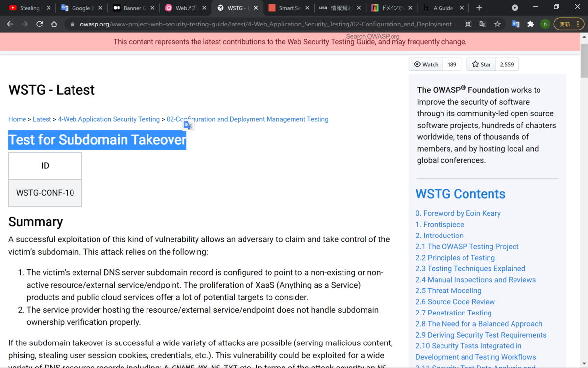
Task: Open 2.9 Deriving Security Test Requirements
Action: pos(481,335)
